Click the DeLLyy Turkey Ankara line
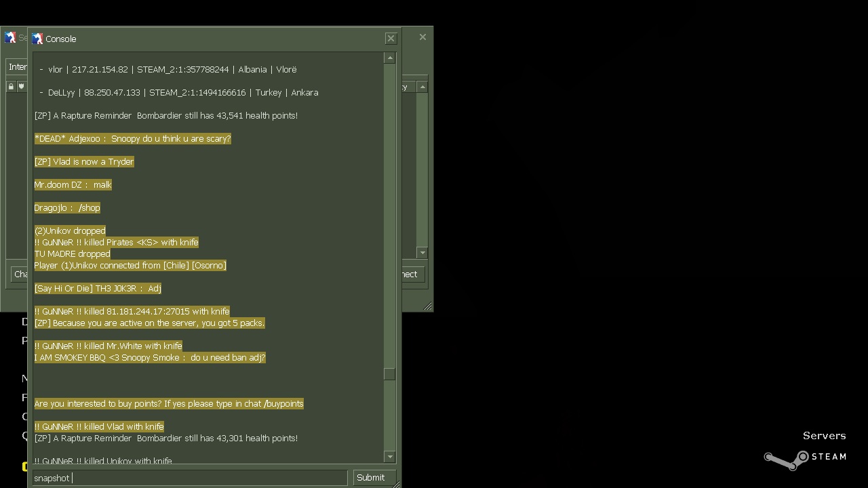Viewport: 868px width, 488px height. tap(178, 92)
